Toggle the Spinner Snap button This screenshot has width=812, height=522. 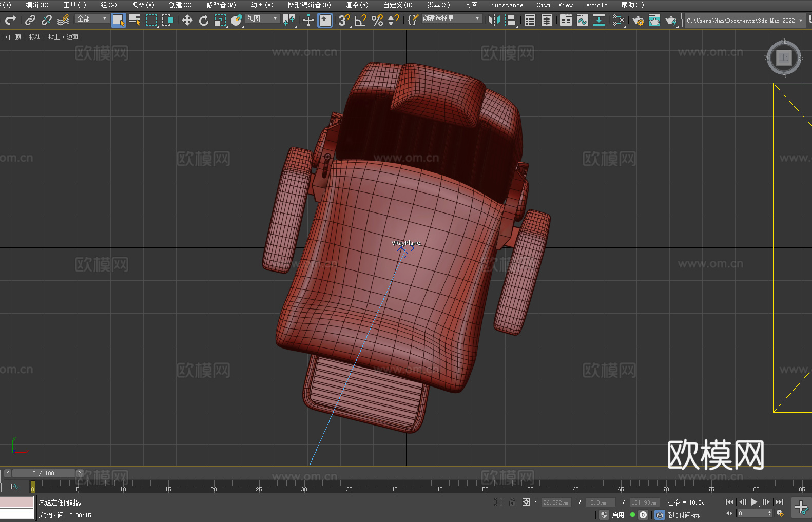pos(394,20)
